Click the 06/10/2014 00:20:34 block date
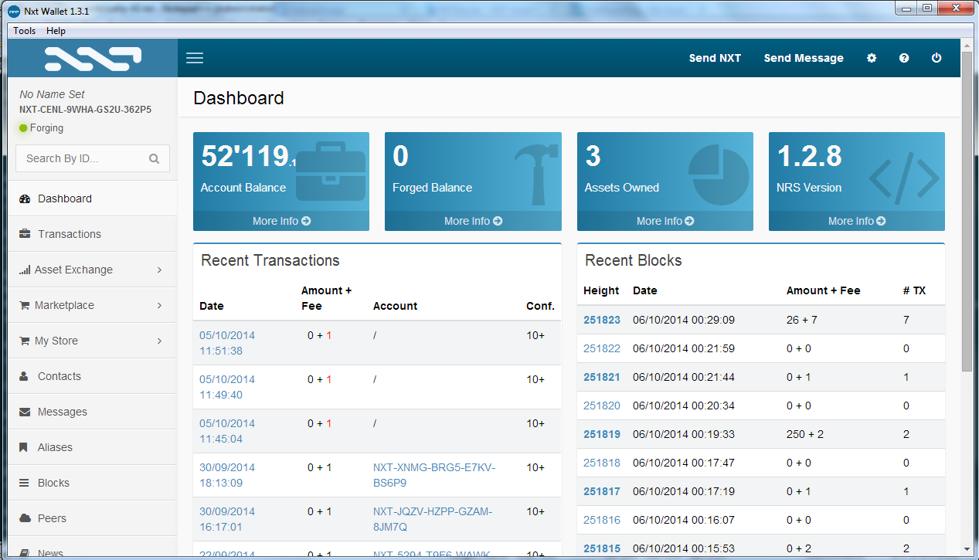This screenshot has height=560, width=979. click(684, 406)
